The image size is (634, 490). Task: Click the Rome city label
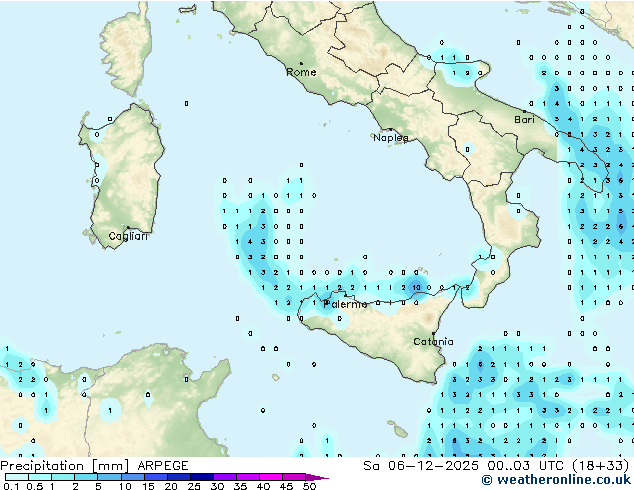tap(301, 72)
